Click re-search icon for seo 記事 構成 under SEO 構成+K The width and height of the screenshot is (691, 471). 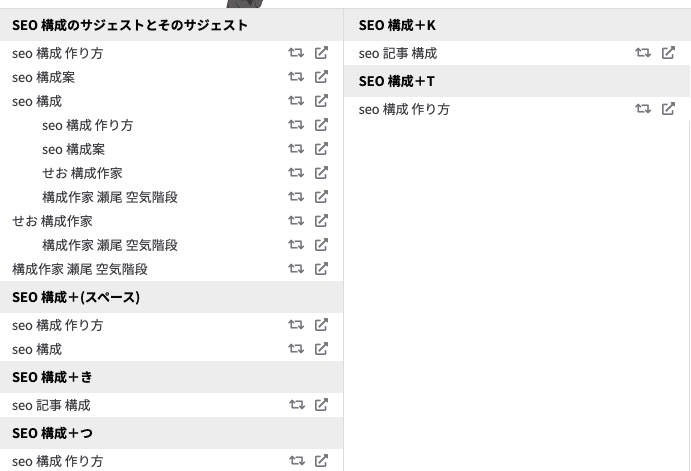tap(643, 53)
